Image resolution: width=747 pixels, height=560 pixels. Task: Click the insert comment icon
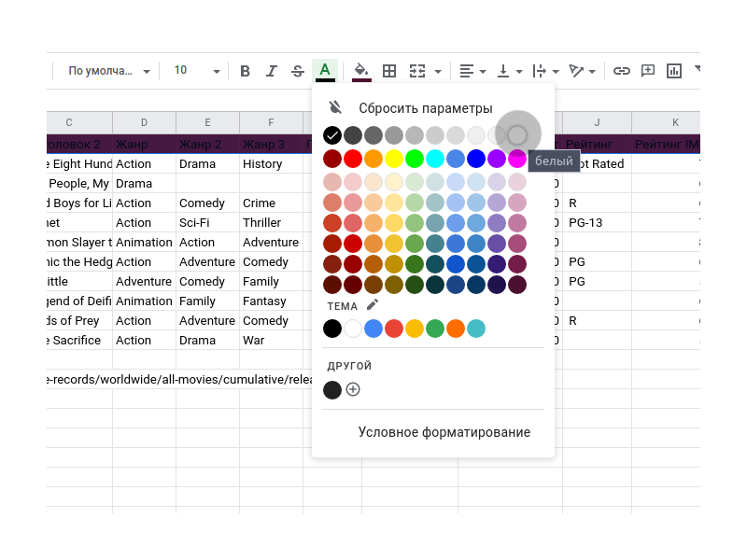tap(647, 71)
